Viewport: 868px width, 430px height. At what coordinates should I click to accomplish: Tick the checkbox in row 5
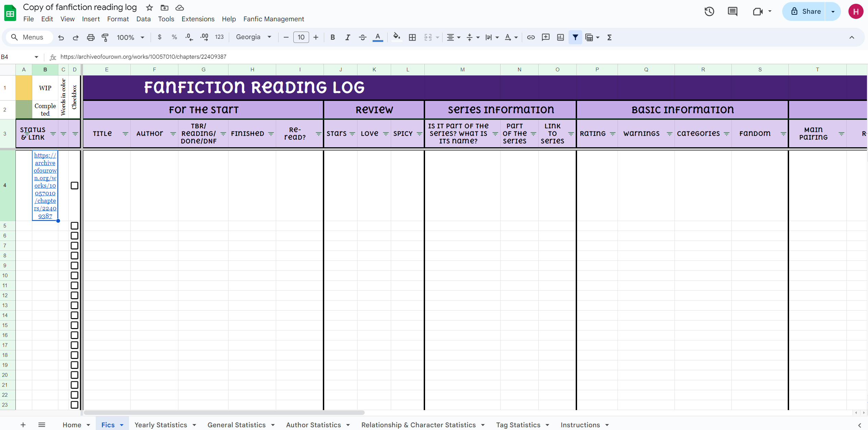pos(74,226)
